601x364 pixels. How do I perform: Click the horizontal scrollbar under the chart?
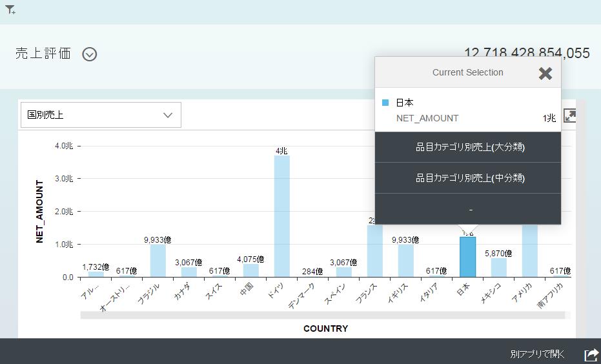coord(323,315)
